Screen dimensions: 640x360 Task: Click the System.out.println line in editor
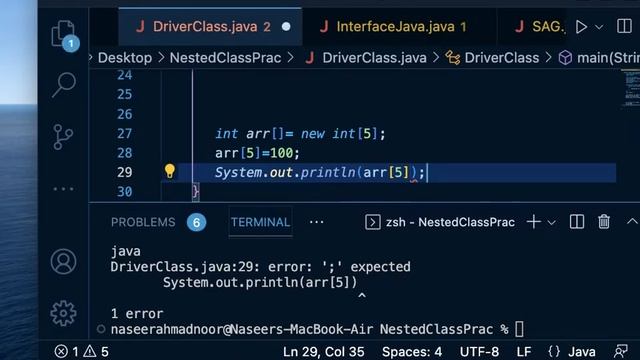click(320, 173)
